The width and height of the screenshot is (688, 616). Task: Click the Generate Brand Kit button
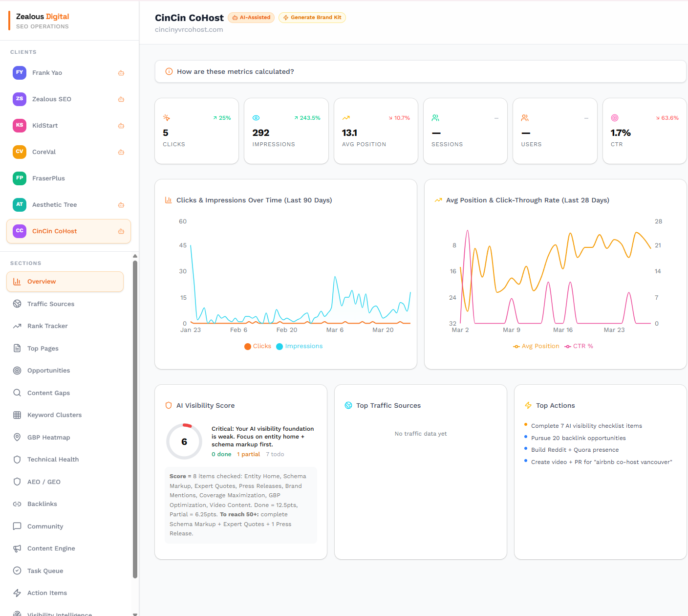(312, 18)
